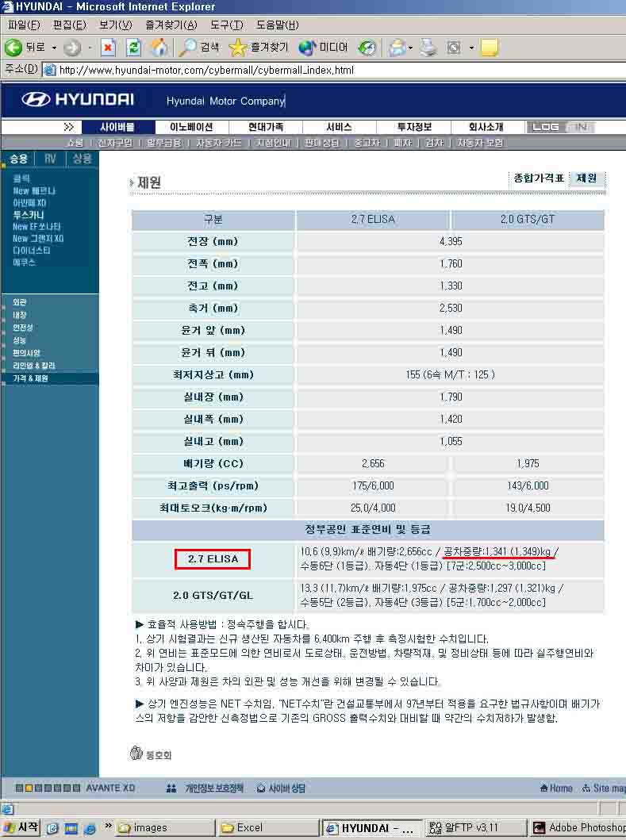Switch to the 종합가격표 tab
The image size is (626, 840).
[539, 178]
